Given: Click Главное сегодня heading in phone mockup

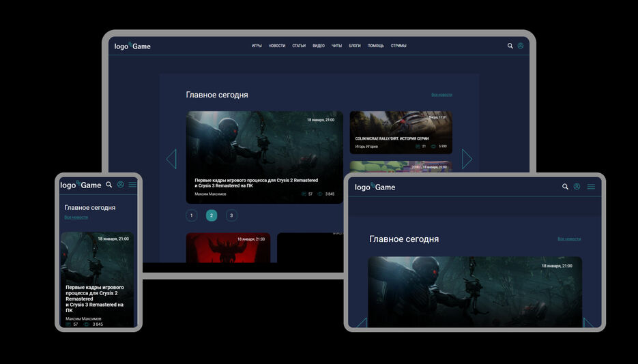Looking at the screenshot, I should (90, 208).
